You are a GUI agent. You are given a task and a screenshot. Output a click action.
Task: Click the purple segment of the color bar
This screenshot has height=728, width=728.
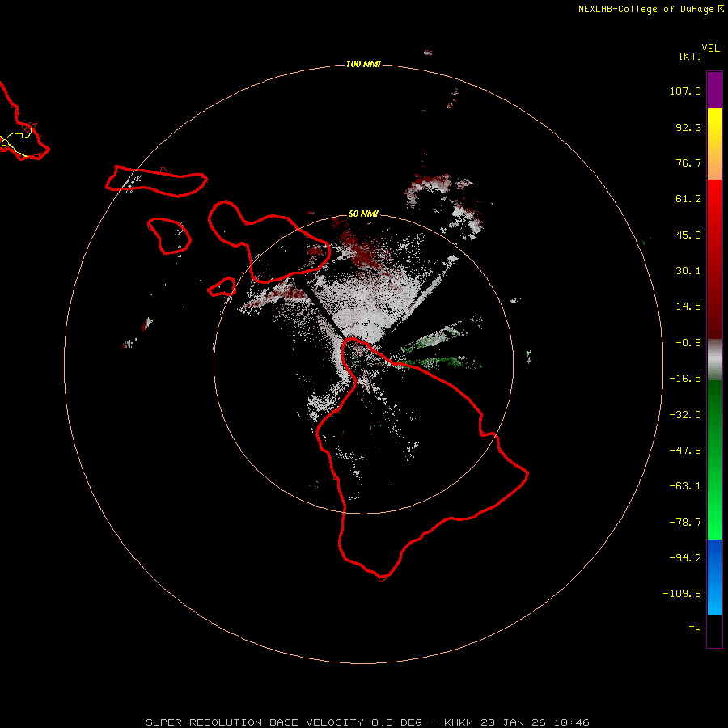click(714, 90)
